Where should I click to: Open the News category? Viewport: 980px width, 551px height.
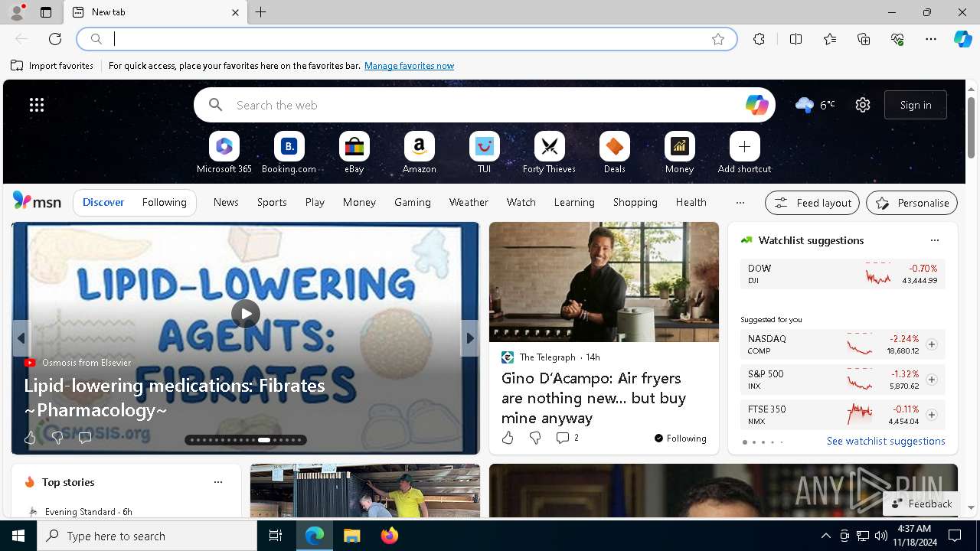pyautogui.click(x=226, y=203)
